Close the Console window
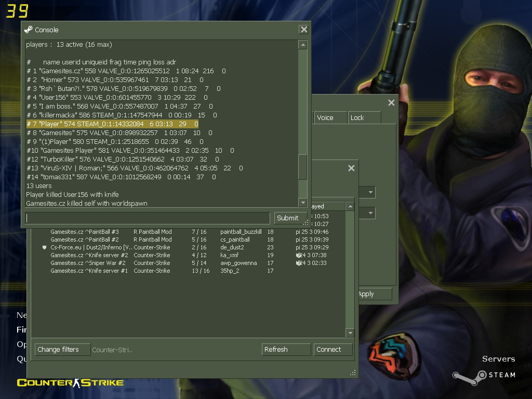The height and width of the screenshot is (399, 532). 303,30
